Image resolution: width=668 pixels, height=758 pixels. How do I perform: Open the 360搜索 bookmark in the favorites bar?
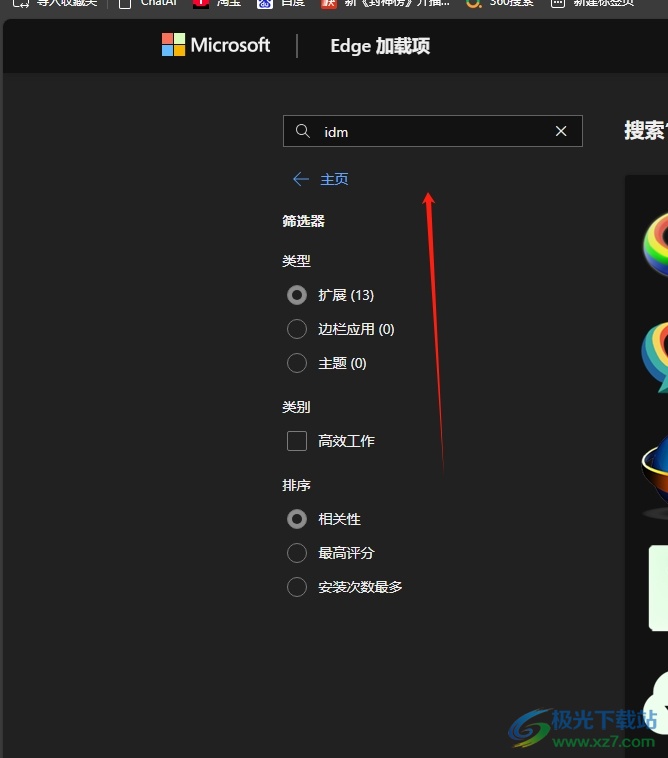point(500,3)
